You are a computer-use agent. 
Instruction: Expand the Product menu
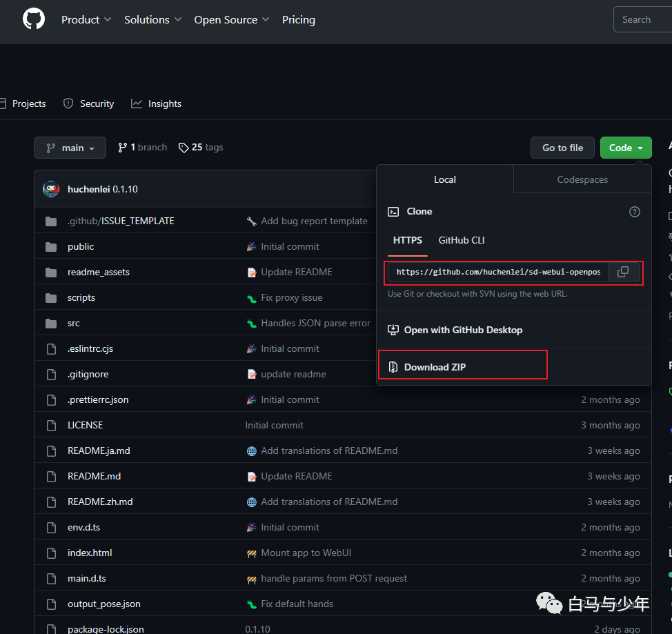click(86, 20)
